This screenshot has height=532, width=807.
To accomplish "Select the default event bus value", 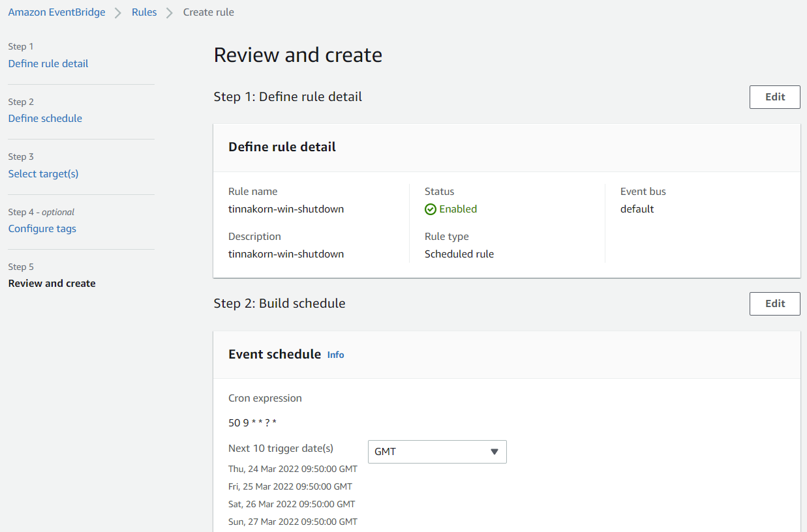I will [637, 209].
